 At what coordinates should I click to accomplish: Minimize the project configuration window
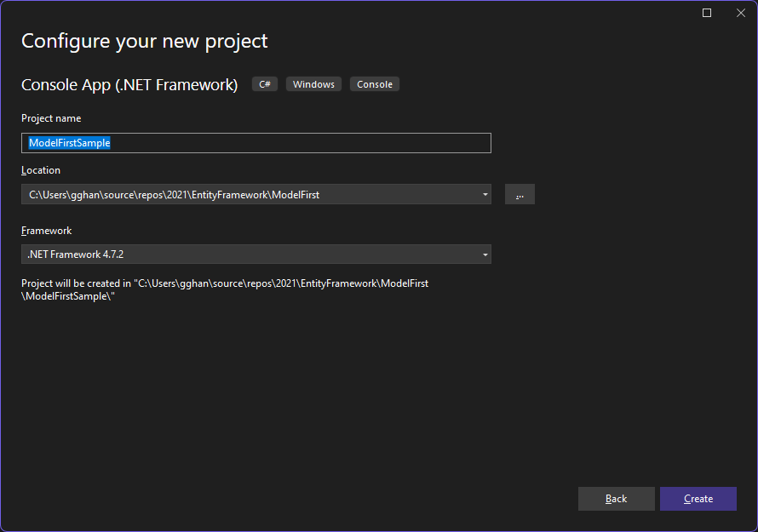click(706, 13)
